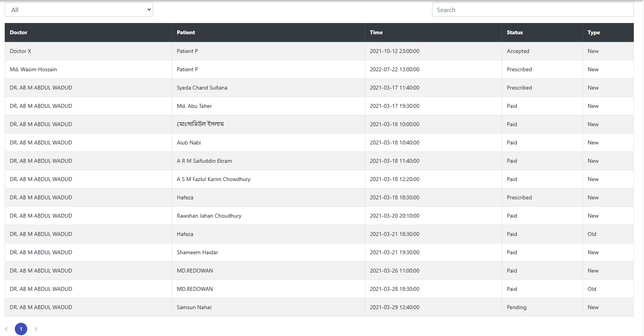644x336 pixels.
Task: Click time 2021-03-21 18:30:00
Action: (394, 234)
